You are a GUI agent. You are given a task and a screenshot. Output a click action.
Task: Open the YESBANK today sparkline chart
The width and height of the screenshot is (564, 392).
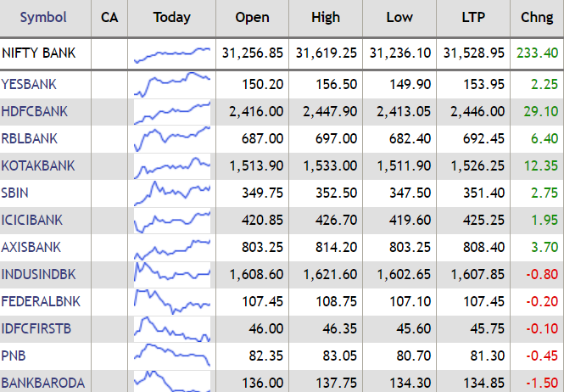coord(172,84)
